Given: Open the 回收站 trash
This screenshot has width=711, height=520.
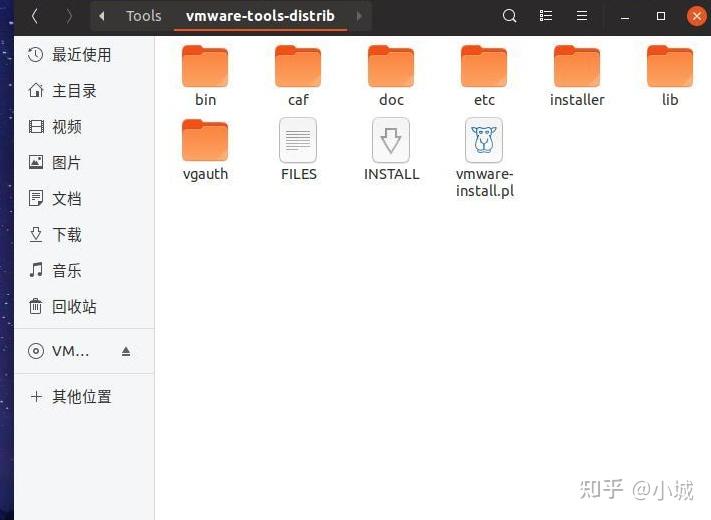Looking at the screenshot, I should point(84,307).
